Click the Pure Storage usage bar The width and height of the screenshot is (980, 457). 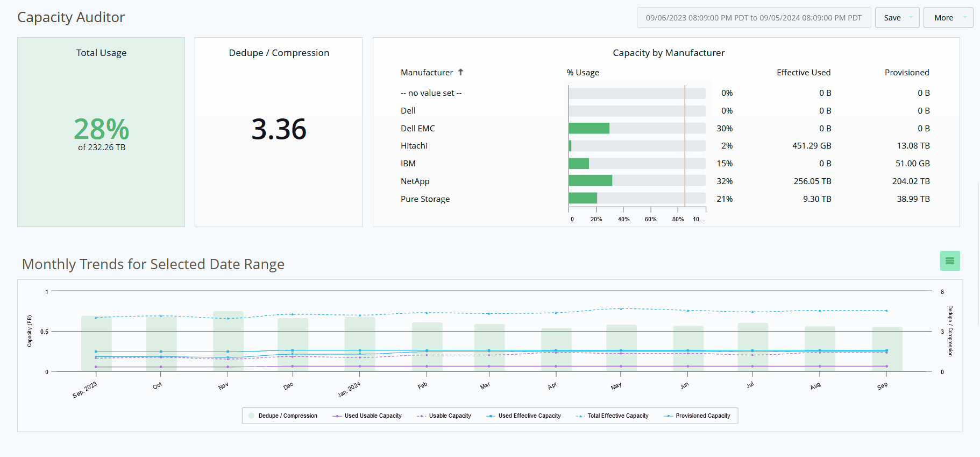tap(583, 199)
